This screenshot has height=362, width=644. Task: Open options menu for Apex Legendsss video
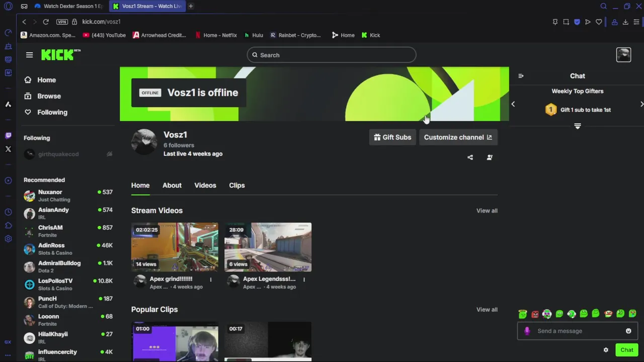[304, 280]
